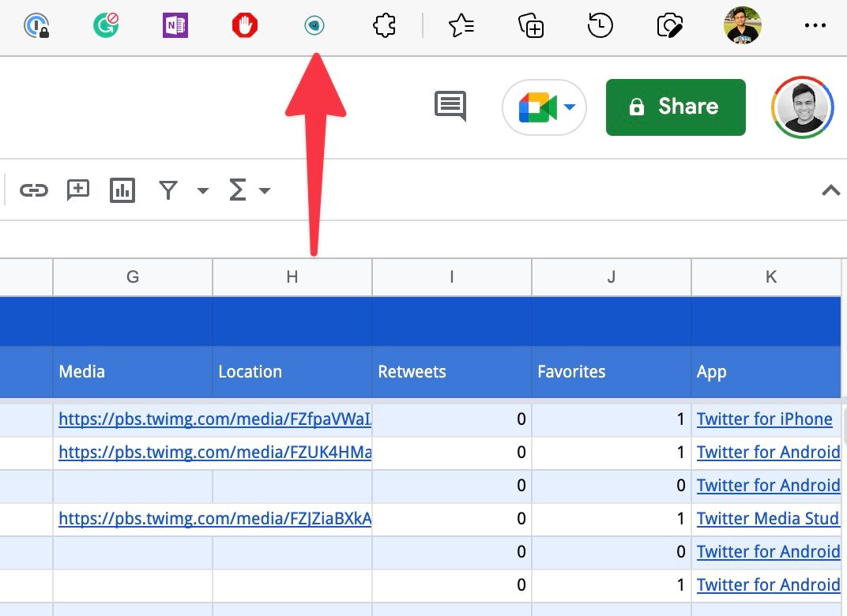
Task: Click the extensions puzzle piece icon
Action: click(383, 25)
